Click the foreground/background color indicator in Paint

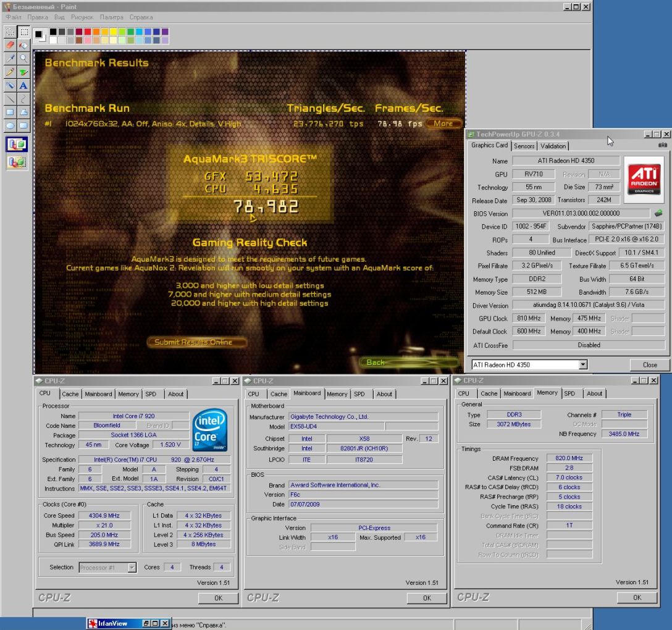(40, 35)
